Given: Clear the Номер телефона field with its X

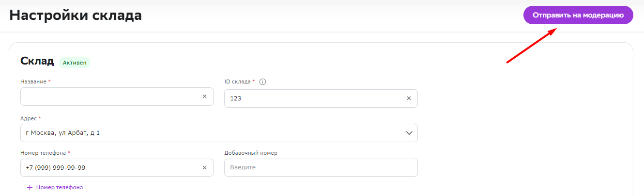Looking at the screenshot, I should (x=204, y=168).
